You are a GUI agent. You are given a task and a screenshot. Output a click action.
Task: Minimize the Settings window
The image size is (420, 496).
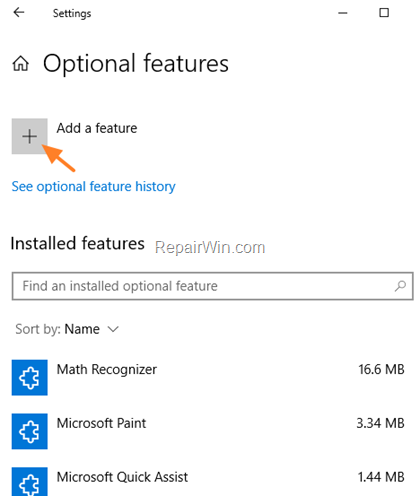click(343, 13)
